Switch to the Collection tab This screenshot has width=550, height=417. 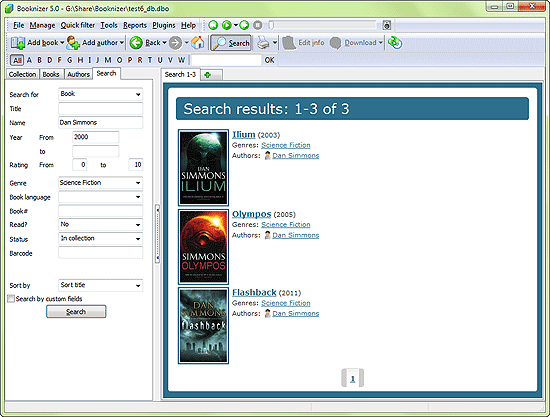click(22, 74)
